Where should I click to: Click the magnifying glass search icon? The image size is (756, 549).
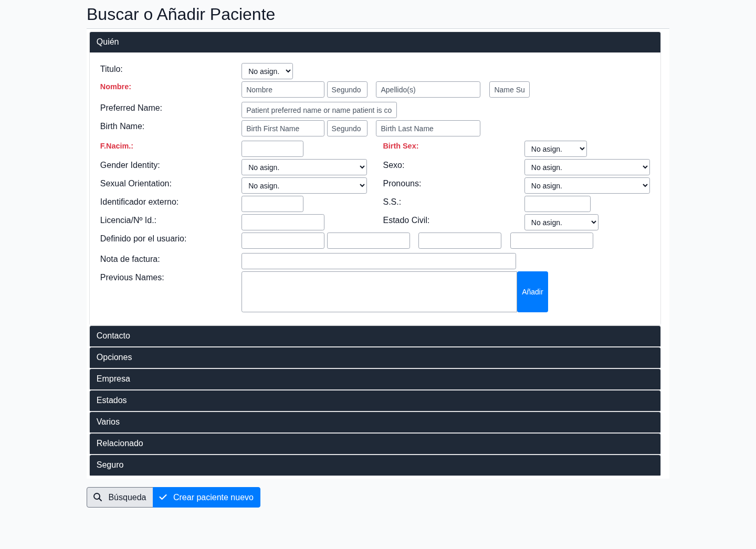pos(98,497)
